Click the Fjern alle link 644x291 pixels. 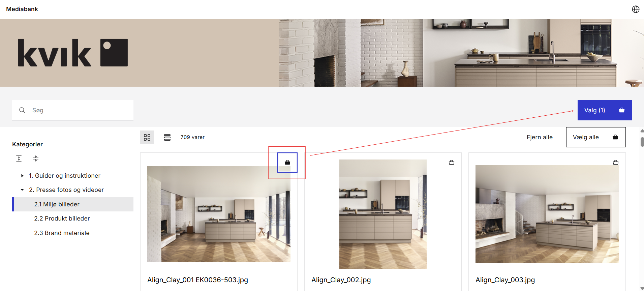point(540,137)
